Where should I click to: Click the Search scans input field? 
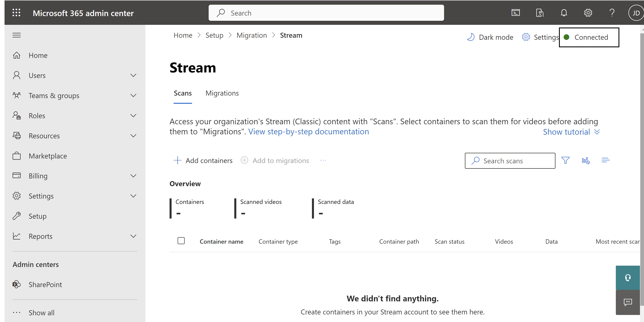point(511,161)
